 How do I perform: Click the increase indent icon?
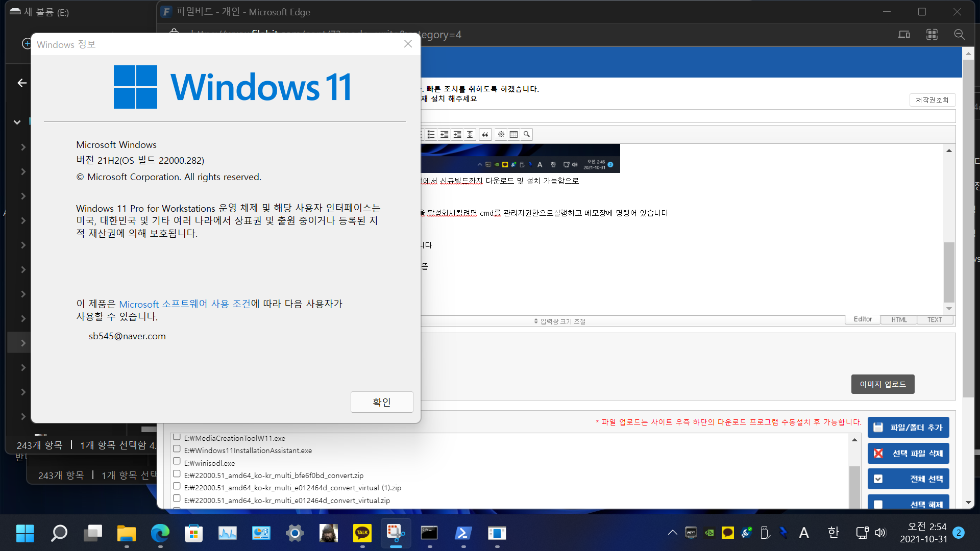(x=457, y=135)
